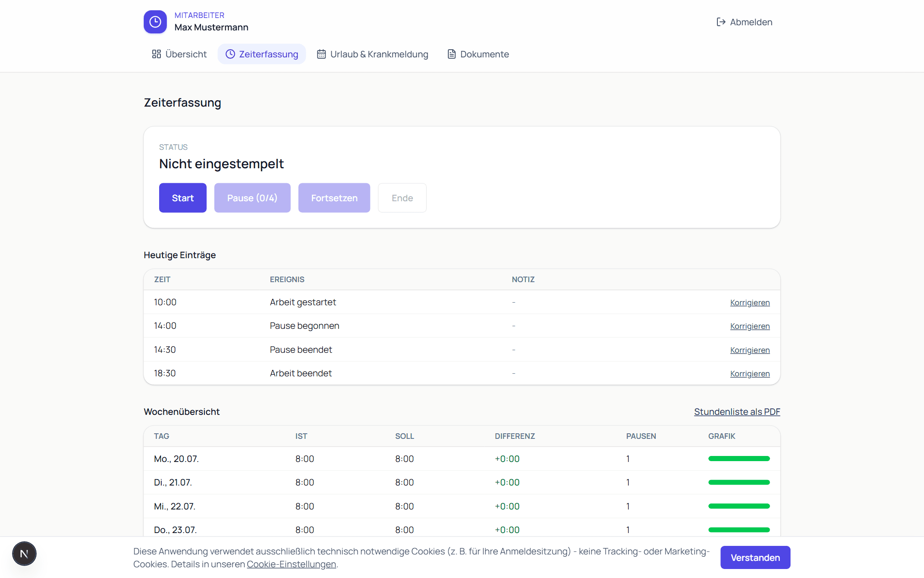Open the Next.js dev tools badge
924x578 pixels.
coord(24,554)
